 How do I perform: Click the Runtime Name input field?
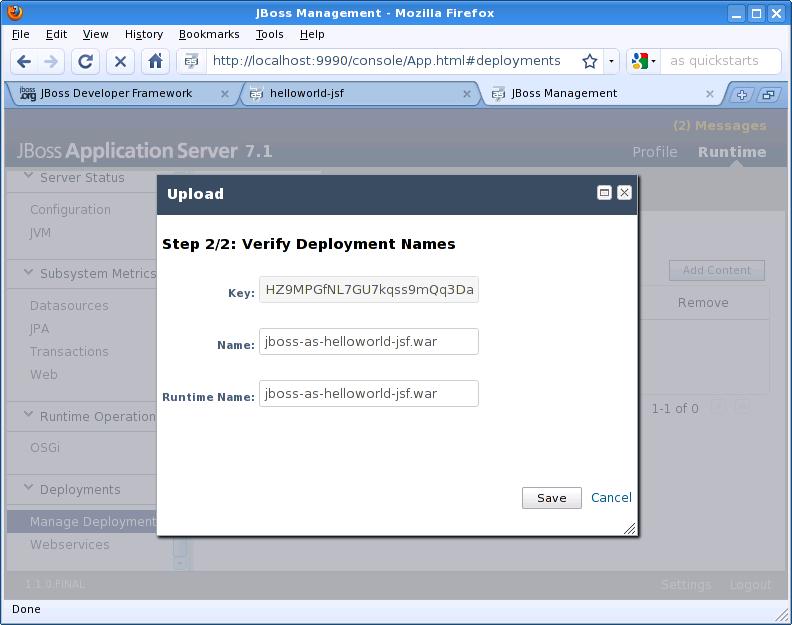tap(369, 394)
